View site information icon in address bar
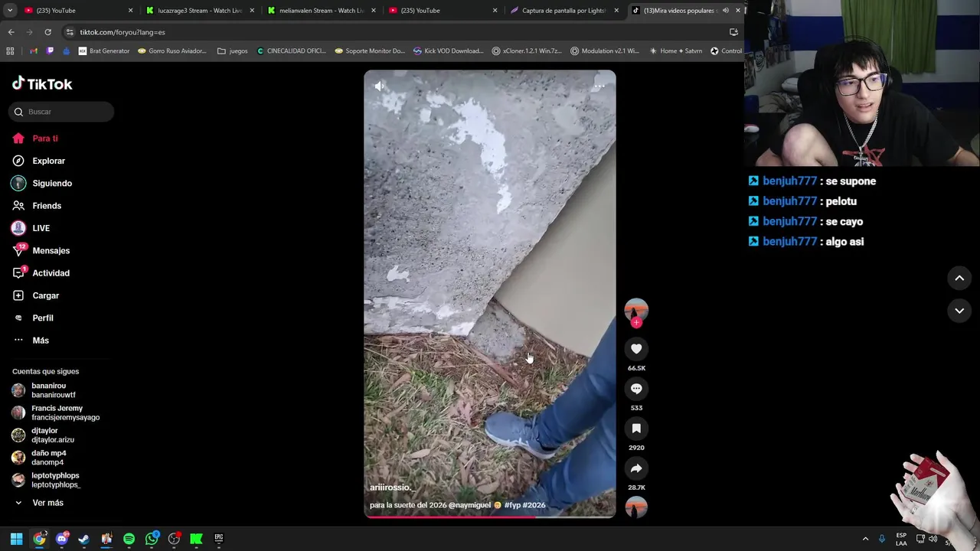This screenshot has height=551, width=980. point(70,32)
